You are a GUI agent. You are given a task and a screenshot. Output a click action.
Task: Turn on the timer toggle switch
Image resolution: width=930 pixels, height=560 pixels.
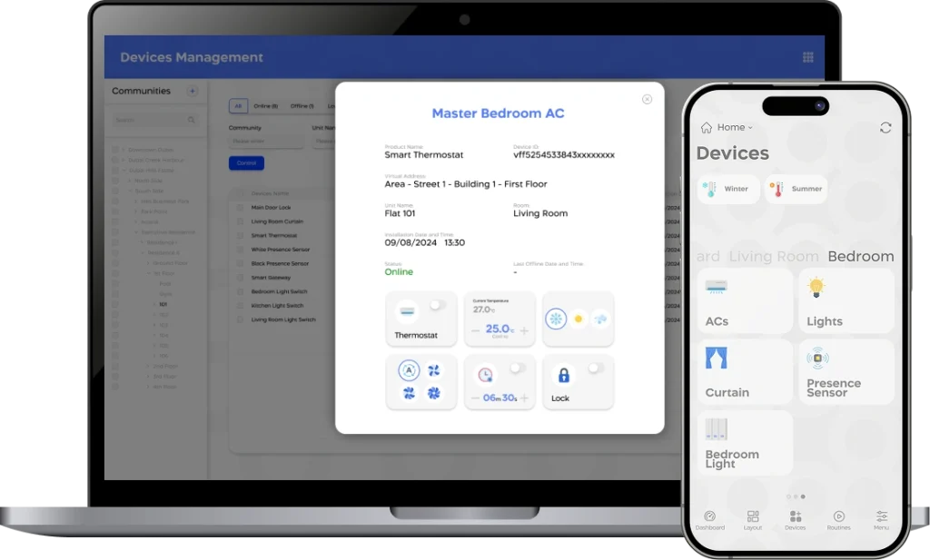click(x=517, y=368)
